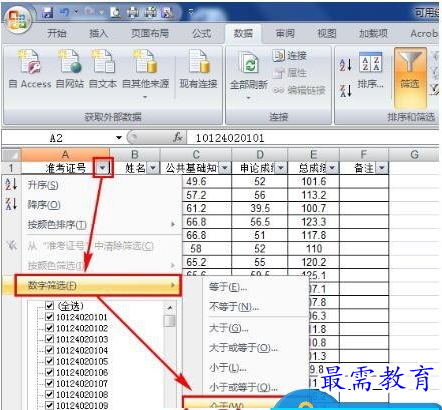The width and height of the screenshot is (442, 410).
Task: Uncheck the 10124020102 filter checkbox
Action: 49,328
